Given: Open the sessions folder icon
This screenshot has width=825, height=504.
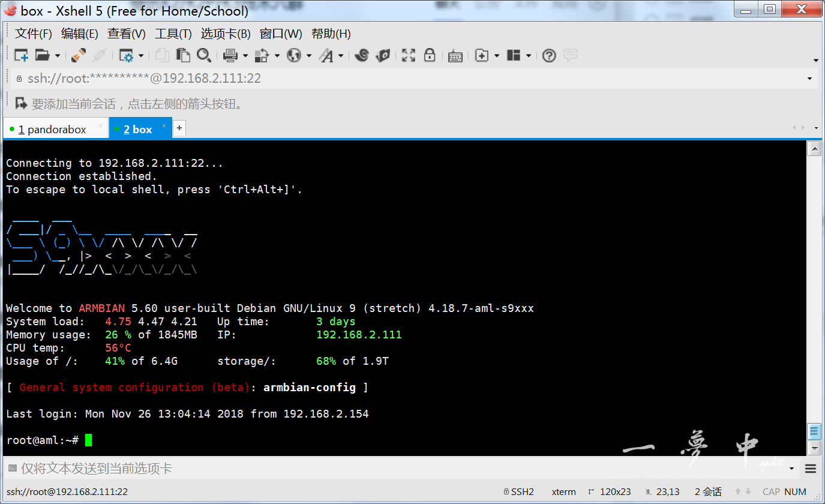Looking at the screenshot, I should [x=42, y=56].
